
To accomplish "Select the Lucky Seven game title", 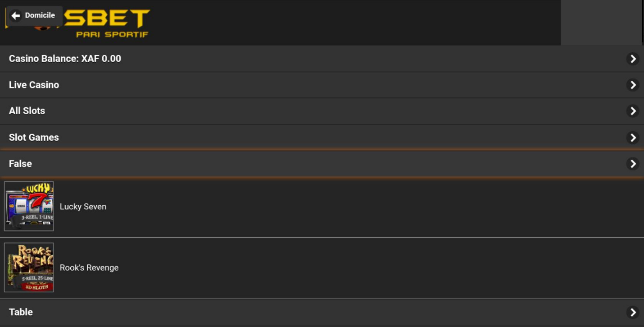I will pyautogui.click(x=83, y=207).
